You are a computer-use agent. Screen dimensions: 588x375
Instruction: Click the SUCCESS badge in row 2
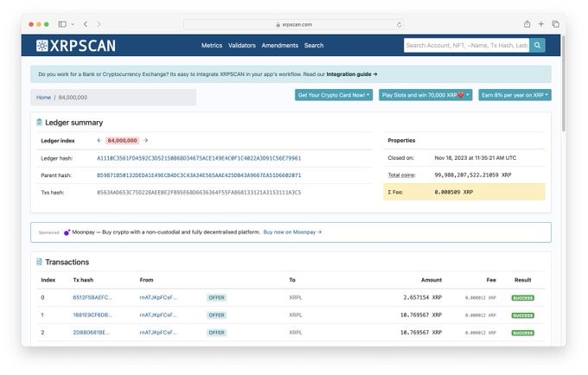[523, 333]
